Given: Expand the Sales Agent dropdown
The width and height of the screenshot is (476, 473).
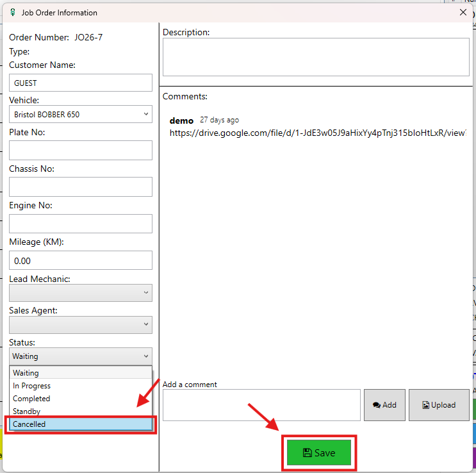Looking at the screenshot, I should click(x=81, y=324).
